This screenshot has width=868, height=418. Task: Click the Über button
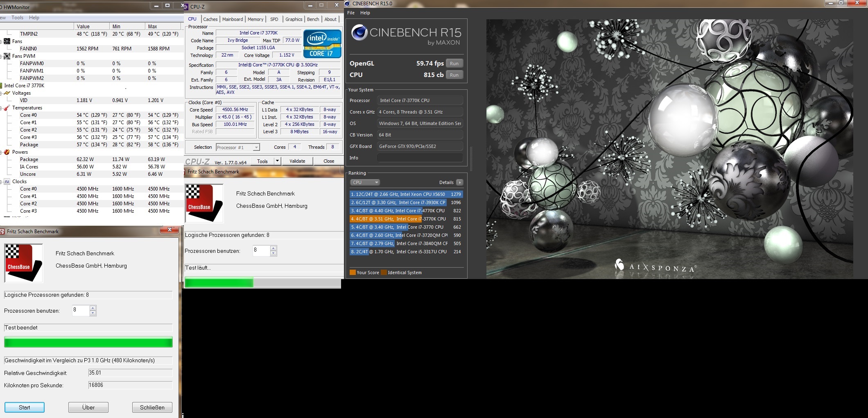pyautogui.click(x=88, y=407)
